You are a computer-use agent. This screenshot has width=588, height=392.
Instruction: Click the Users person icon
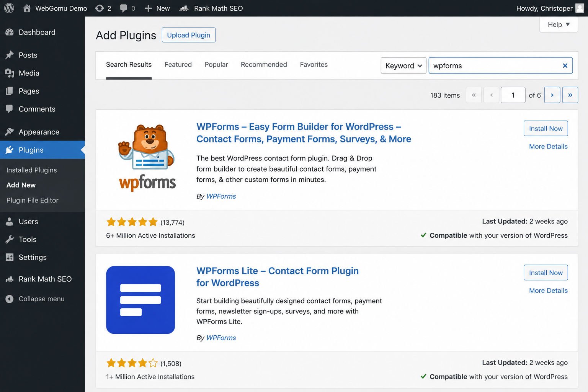click(x=10, y=222)
